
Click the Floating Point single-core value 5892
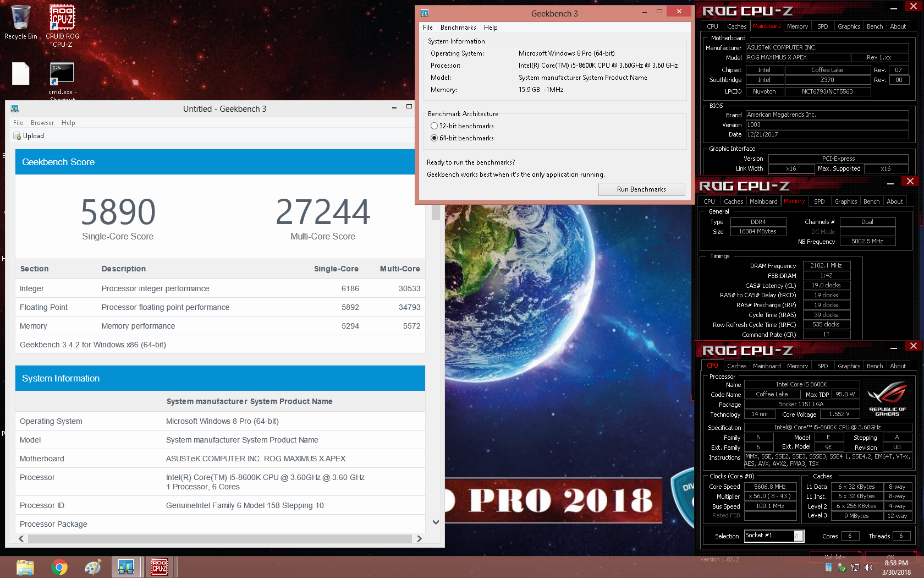(x=350, y=307)
